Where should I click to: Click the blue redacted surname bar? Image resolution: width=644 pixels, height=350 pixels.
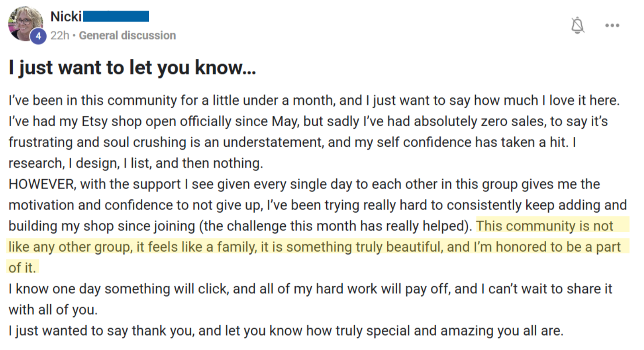tap(116, 17)
